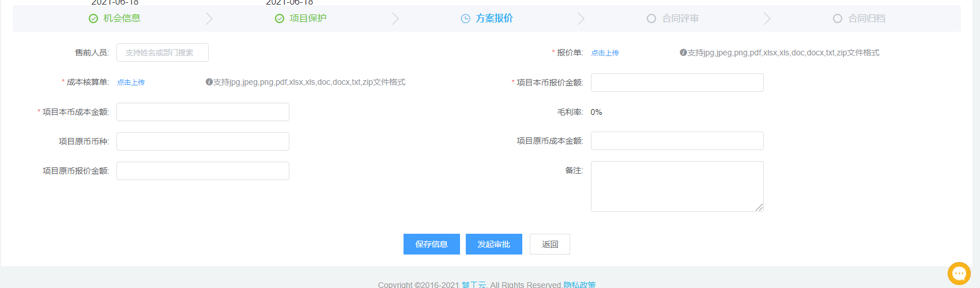Viewport: 980px width, 288px height.
Task: Focus the 售前人员 search field
Action: tap(163, 53)
